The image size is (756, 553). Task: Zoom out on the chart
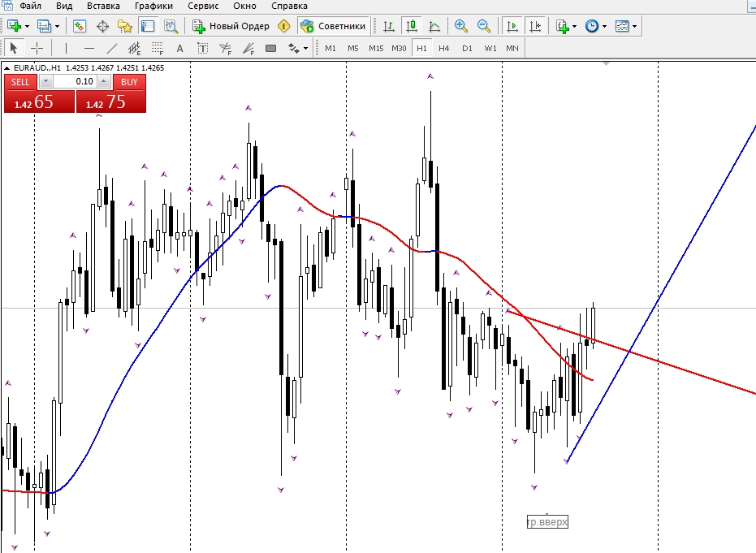point(484,26)
